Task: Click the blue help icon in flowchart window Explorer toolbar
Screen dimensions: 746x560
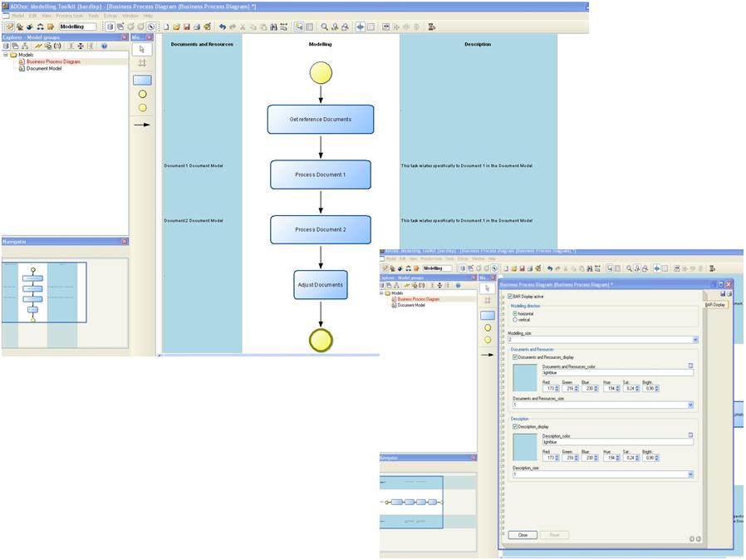Action: point(104,47)
